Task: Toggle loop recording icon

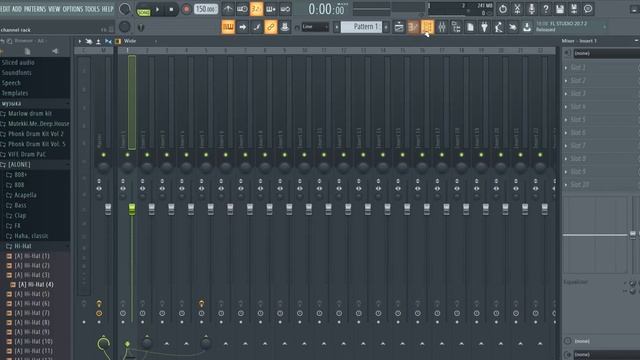Action: pyautogui.click(x=285, y=9)
